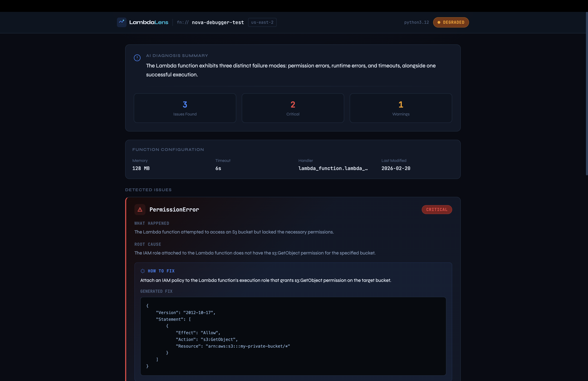Click the AI Diagnosis info icon
588x381 pixels.
pos(137,58)
